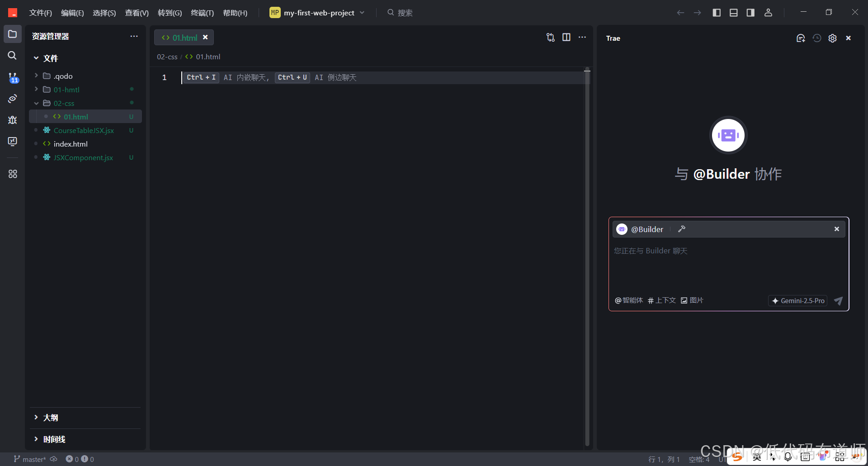Go forward with the right arrow
This screenshot has height=466, width=868.
(698, 13)
